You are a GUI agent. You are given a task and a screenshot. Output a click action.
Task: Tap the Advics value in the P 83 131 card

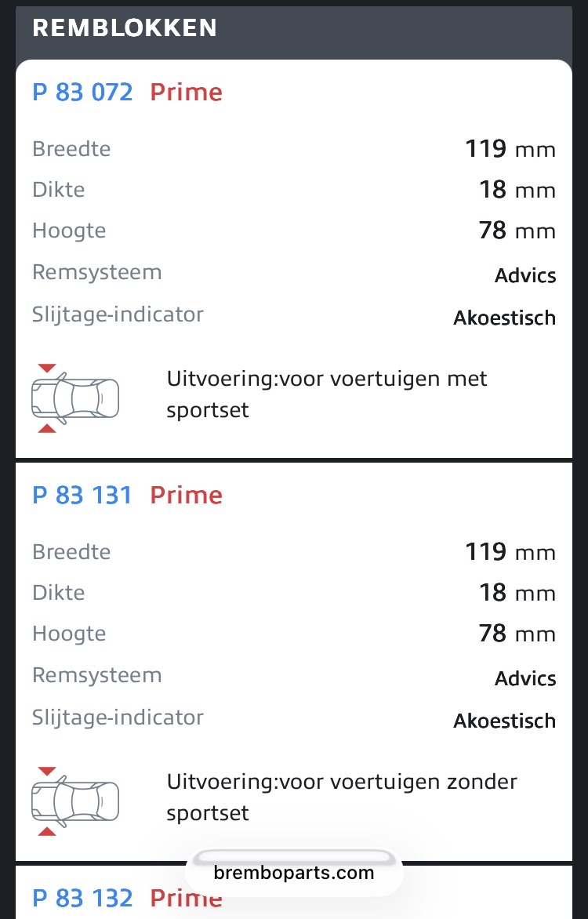coord(525,679)
